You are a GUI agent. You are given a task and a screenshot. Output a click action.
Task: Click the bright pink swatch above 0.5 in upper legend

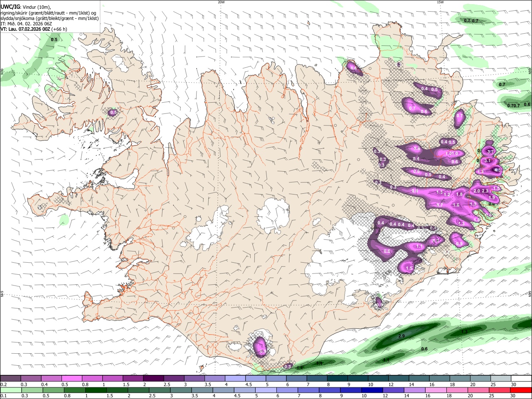71,379
